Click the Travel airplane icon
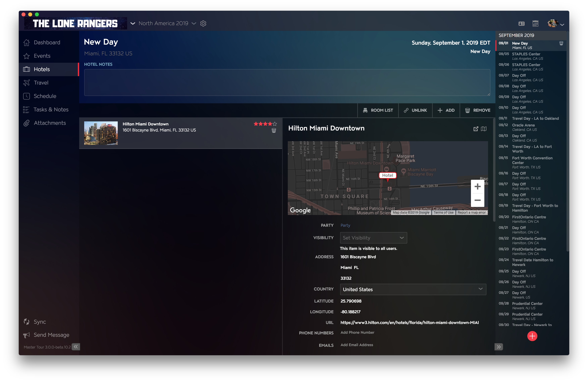Screen dimensions: 588x382 coord(26,83)
